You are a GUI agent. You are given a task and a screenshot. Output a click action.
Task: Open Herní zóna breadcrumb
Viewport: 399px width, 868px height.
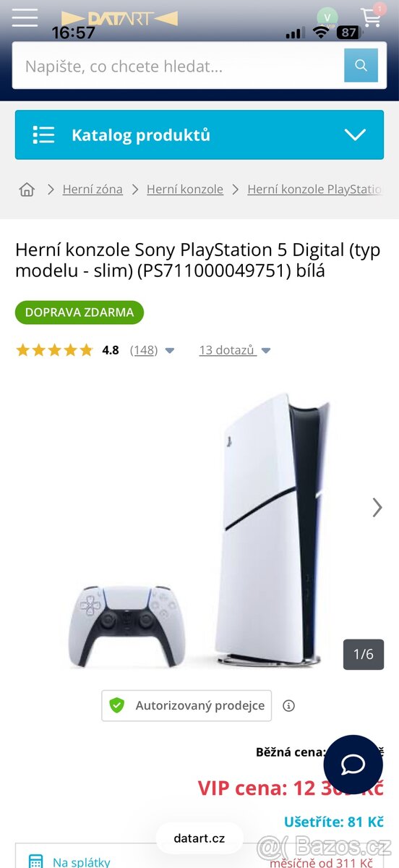point(93,189)
